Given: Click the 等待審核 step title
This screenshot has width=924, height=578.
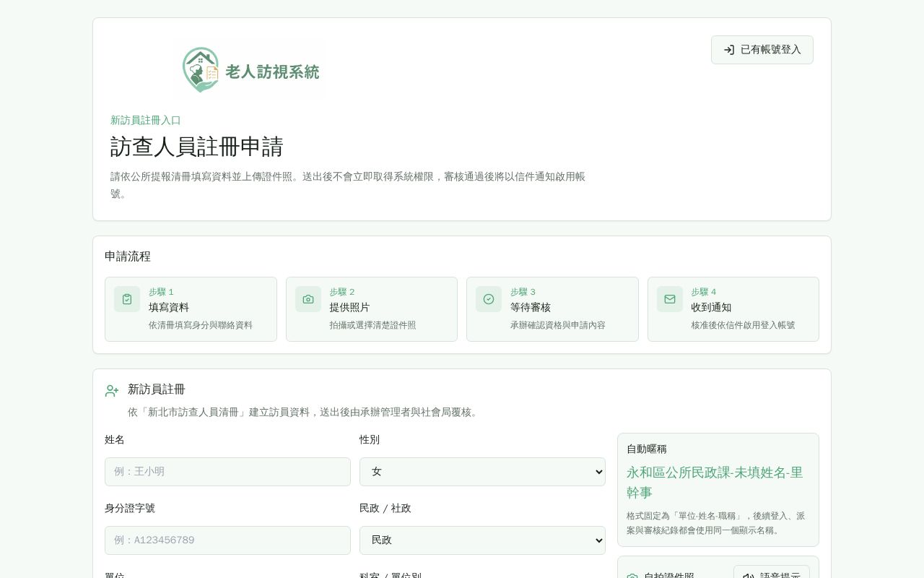Looking at the screenshot, I should pyautogui.click(x=531, y=307).
